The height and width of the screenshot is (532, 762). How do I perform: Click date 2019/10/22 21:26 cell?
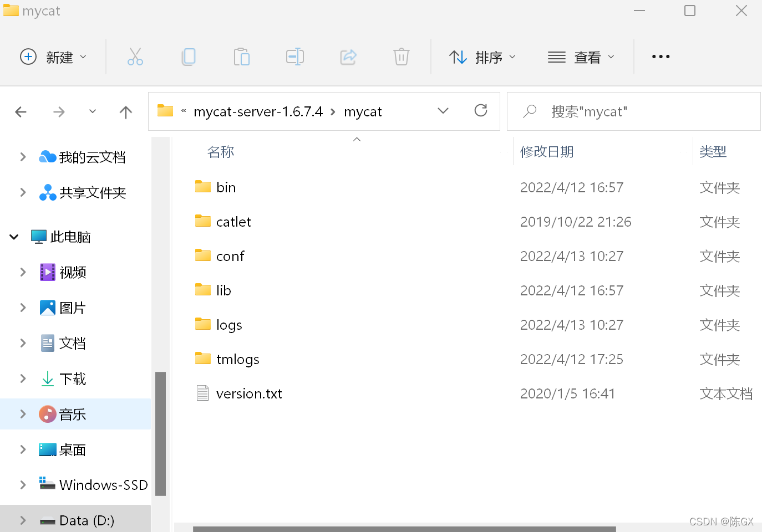click(x=576, y=222)
